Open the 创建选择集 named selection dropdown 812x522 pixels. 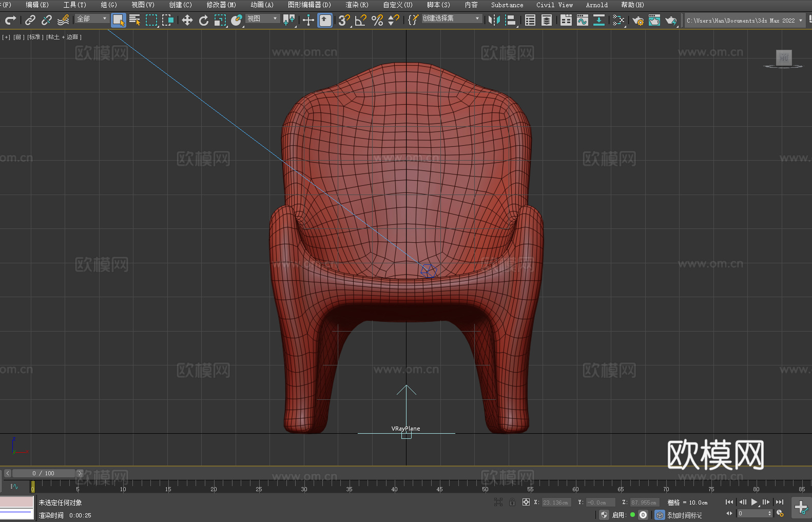451,18
